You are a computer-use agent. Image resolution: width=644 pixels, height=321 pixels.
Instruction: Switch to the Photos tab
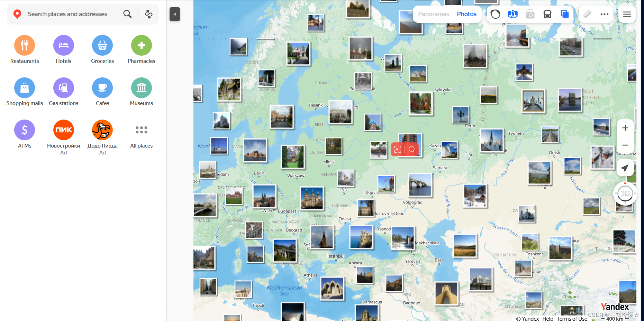(x=466, y=14)
